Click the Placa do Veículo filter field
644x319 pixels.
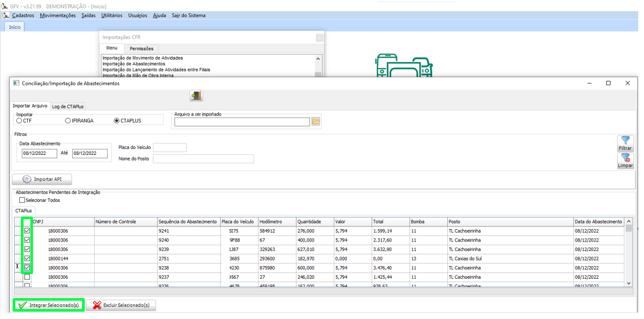[170, 147]
